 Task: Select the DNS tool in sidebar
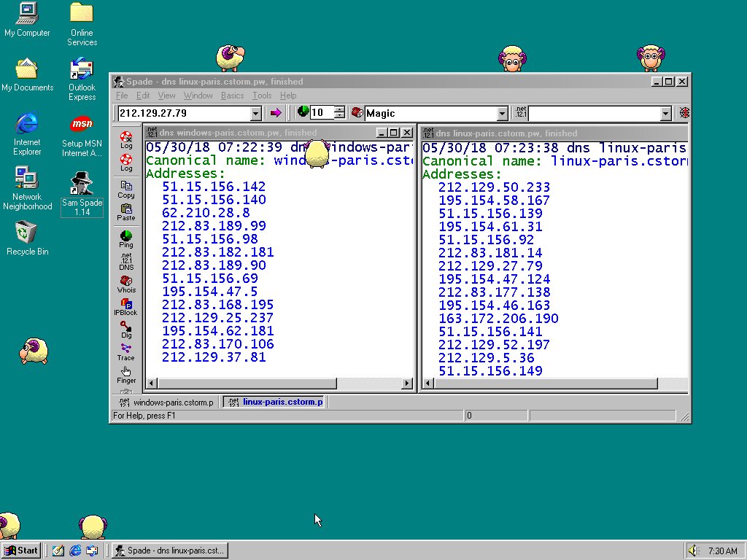click(126, 262)
